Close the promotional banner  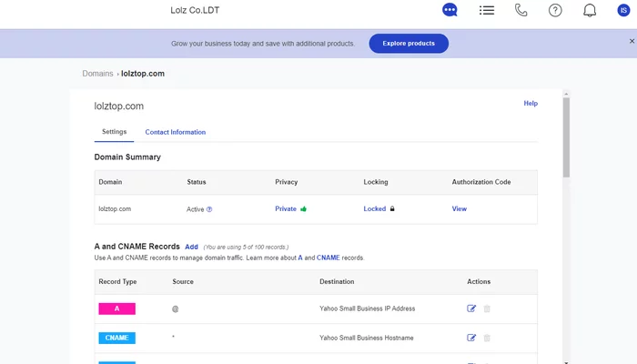coord(632,41)
